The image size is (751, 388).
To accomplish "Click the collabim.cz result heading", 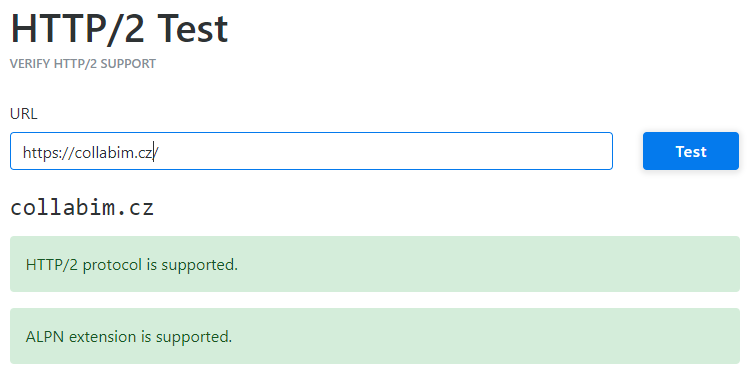I will coord(82,208).
